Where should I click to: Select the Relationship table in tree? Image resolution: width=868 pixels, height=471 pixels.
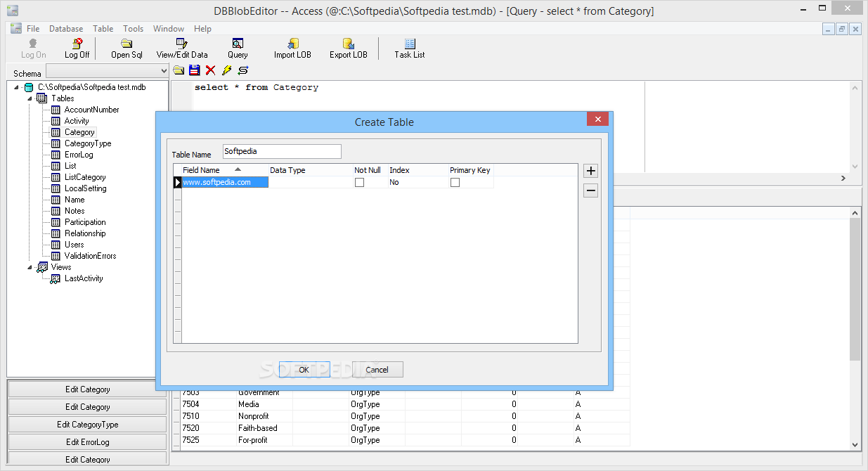pos(85,233)
